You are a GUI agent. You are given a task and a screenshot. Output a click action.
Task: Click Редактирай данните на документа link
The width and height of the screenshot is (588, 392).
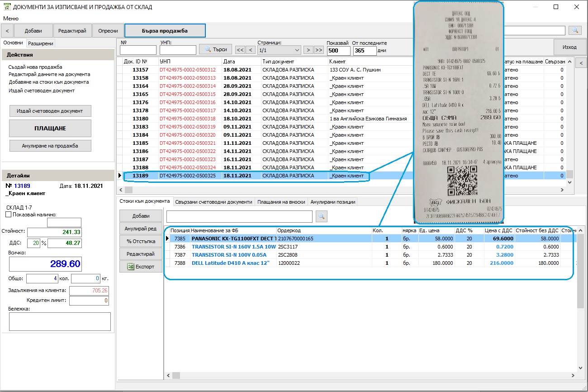point(49,74)
